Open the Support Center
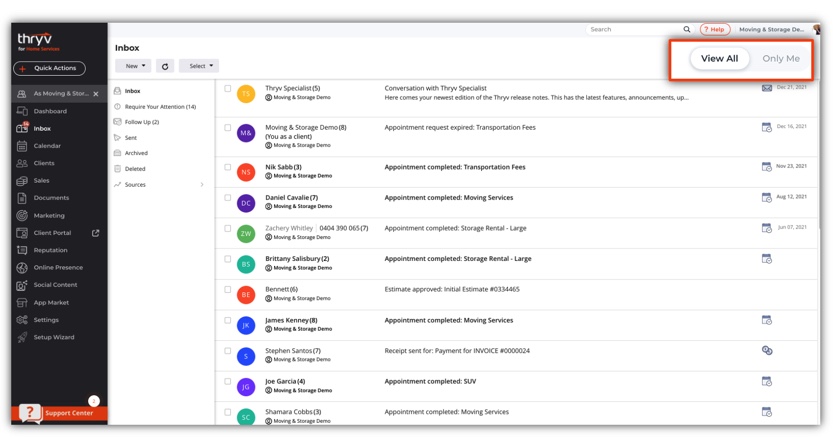 [x=59, y=413]
